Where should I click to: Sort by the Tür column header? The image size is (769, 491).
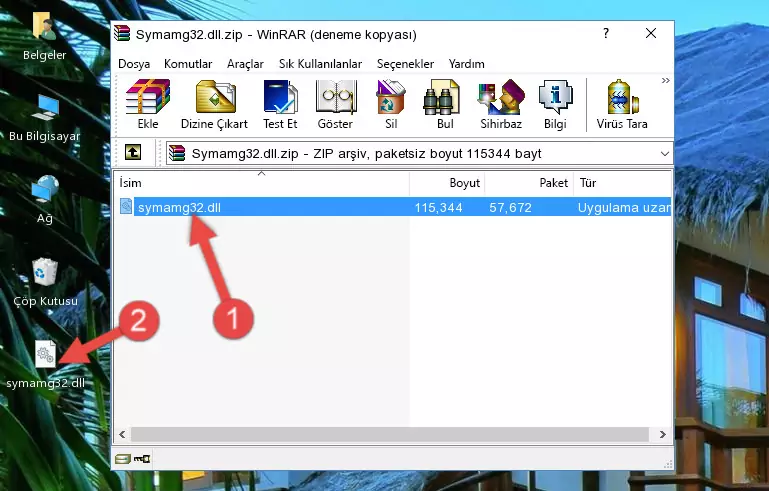click(622, 182)
